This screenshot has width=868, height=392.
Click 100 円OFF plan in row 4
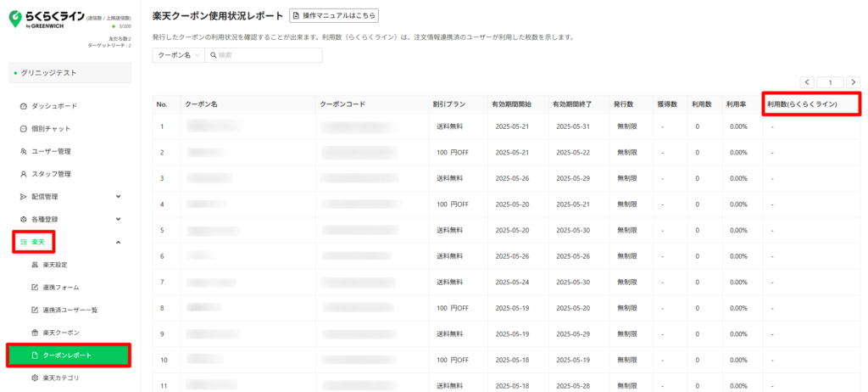click(x=453, y=204)
